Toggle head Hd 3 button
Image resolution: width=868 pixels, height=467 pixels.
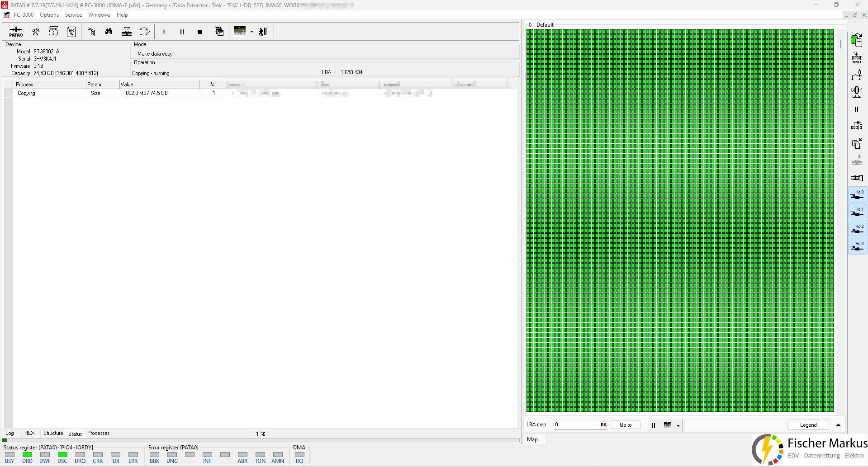(857, 246)
